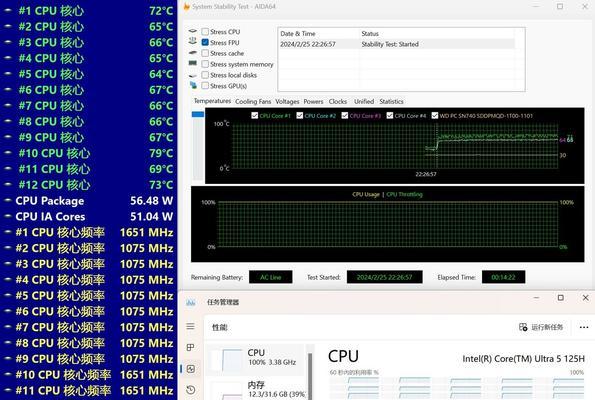
Task: Click the #5 CPU 核心 64°C sensor row
Action: pos(89,74)
